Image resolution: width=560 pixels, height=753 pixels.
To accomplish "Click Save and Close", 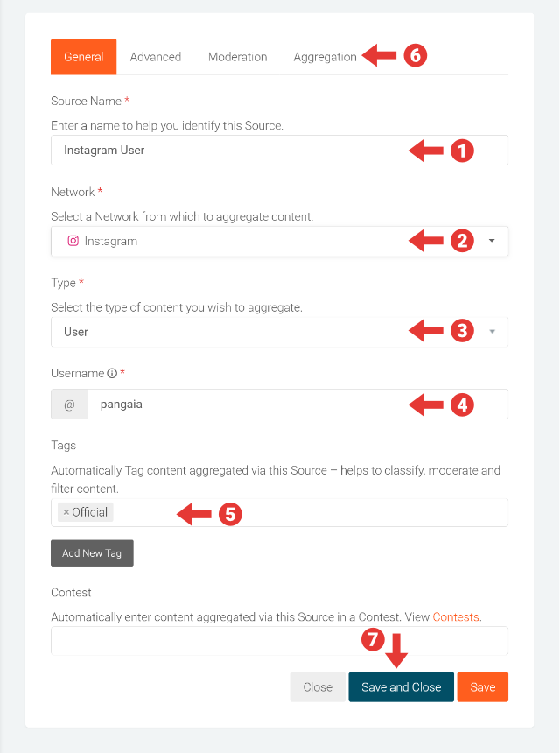I will pos(401,686).
